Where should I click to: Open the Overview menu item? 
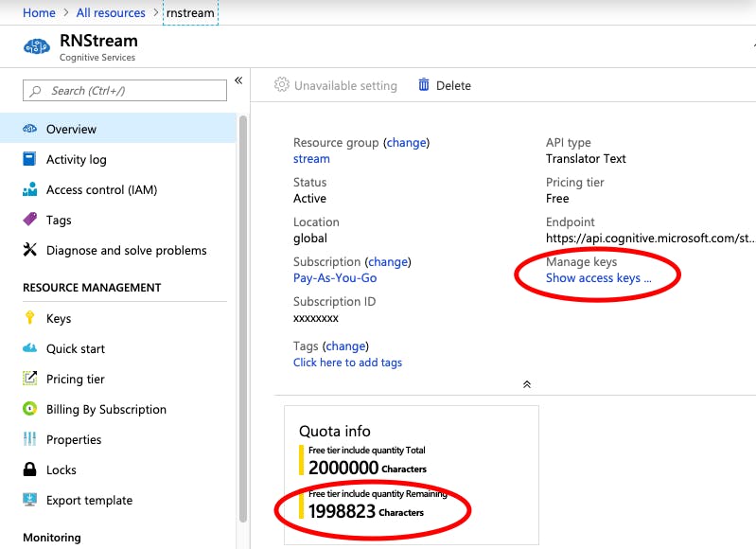pos(71,130)
